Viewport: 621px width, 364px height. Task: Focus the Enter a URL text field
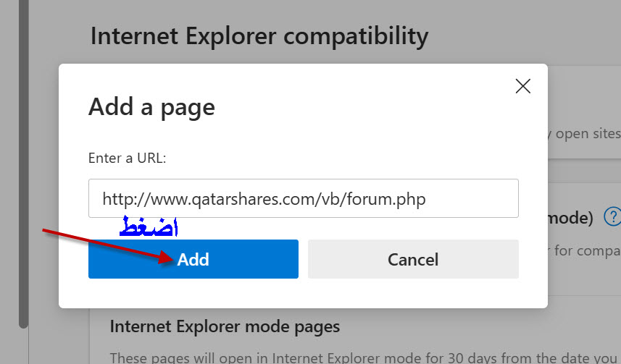click(x=303, y=198)
